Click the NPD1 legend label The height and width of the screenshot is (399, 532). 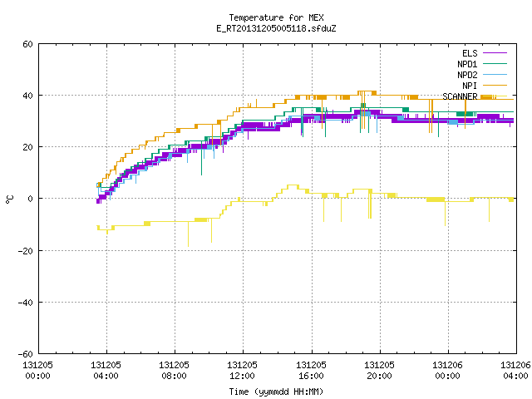[467, 64]
